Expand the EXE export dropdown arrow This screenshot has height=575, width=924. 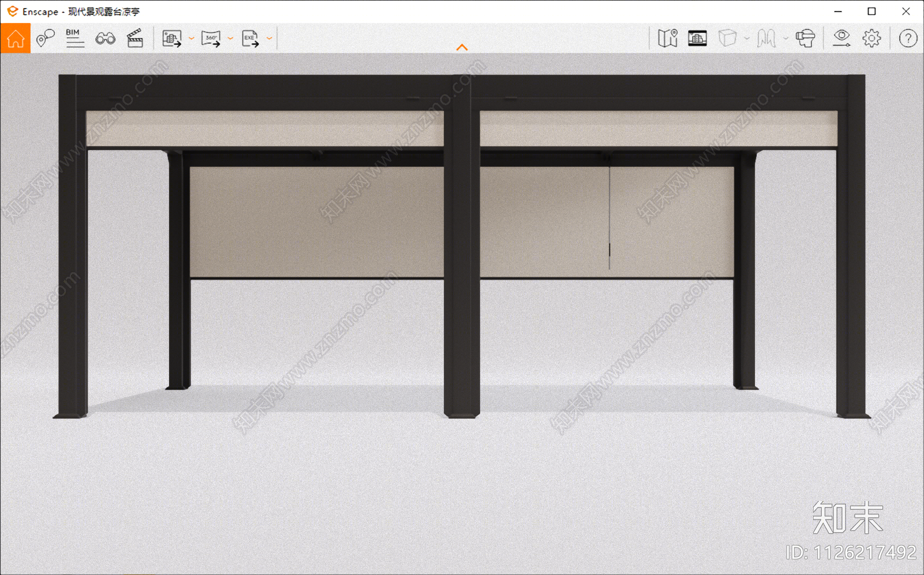point(269,39)
